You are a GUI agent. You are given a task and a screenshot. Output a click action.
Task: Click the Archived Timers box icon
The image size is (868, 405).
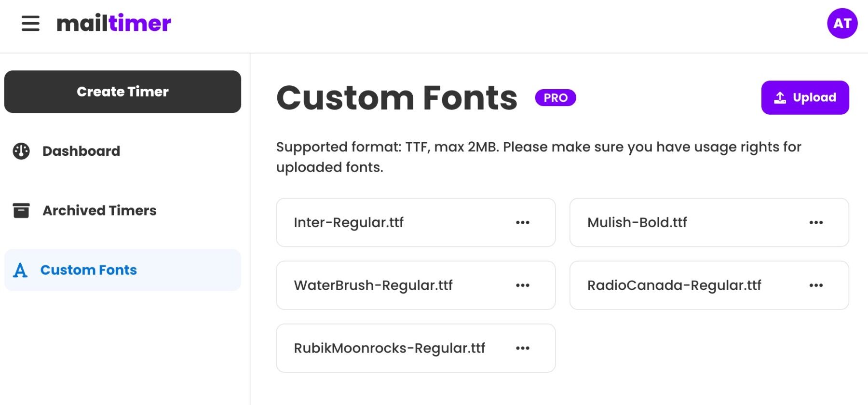point(21,211)
